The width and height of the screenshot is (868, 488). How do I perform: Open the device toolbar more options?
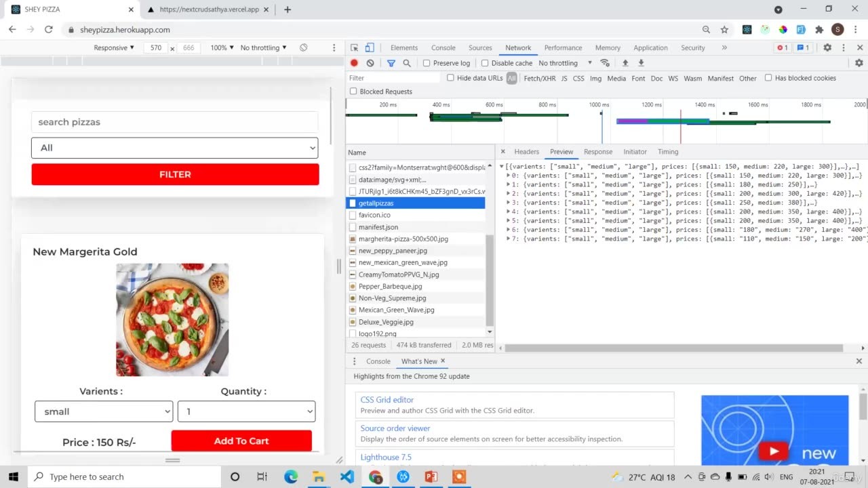[x=334, y=47]
